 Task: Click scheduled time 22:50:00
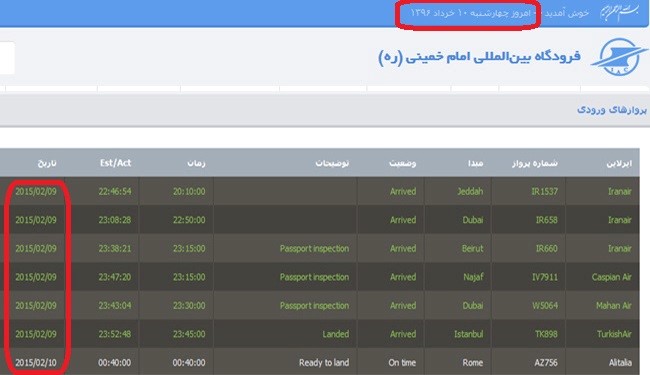(189, 220)
